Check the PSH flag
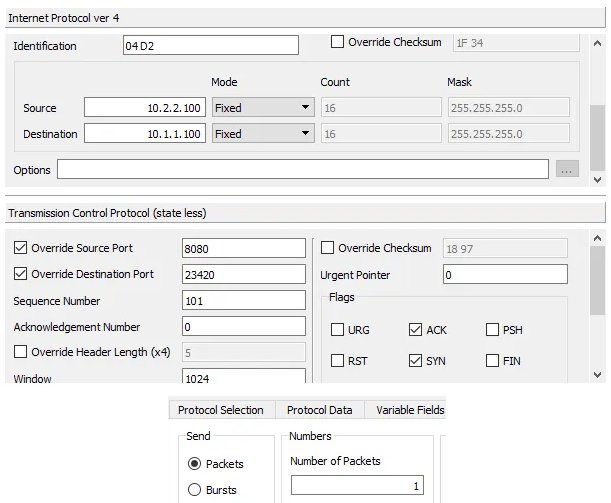This screenshot has height=503, width=611. [x=493, y=330]
